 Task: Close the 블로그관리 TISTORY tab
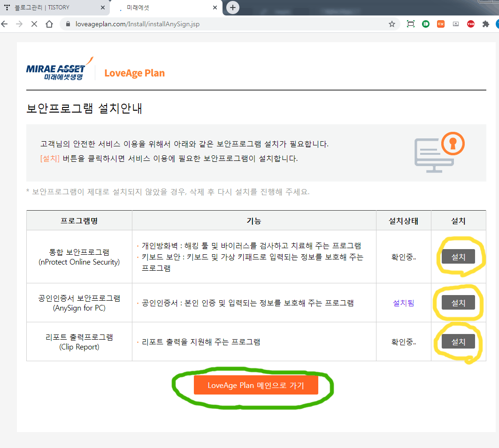[x=102, y=8]
